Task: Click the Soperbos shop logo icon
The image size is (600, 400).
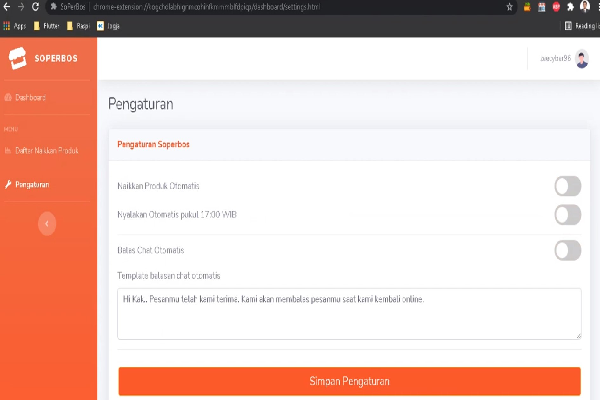Action: click(x=18, y=58)
